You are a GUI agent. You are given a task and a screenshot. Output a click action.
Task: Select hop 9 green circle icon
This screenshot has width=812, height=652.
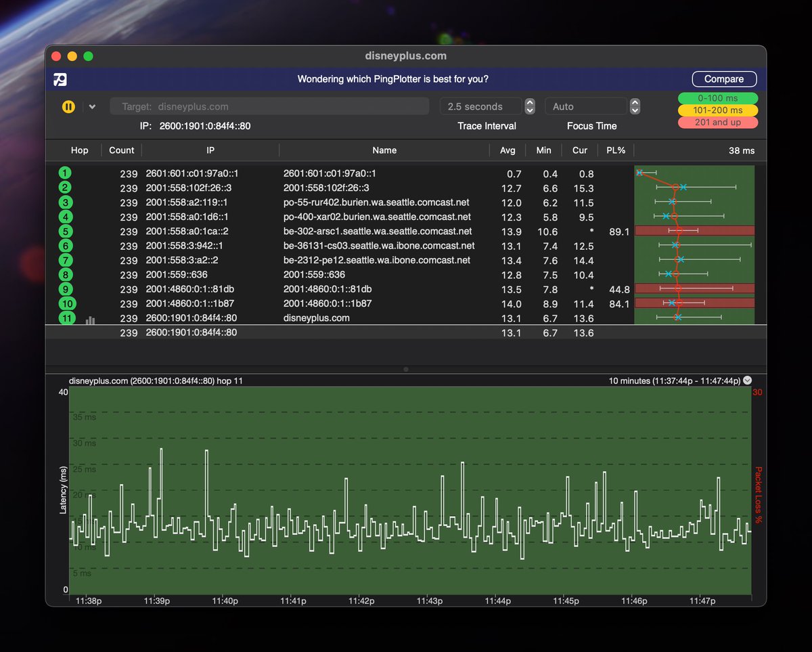point(65,289)
